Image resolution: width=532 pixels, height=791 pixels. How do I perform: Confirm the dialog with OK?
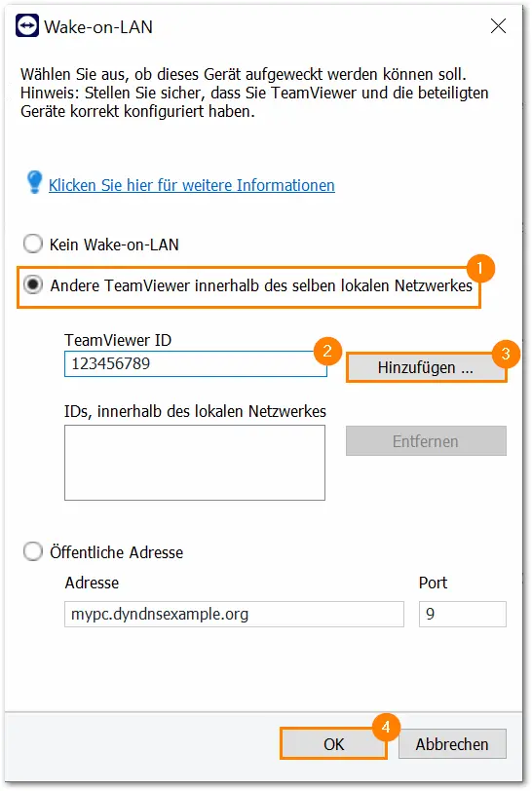333,744
